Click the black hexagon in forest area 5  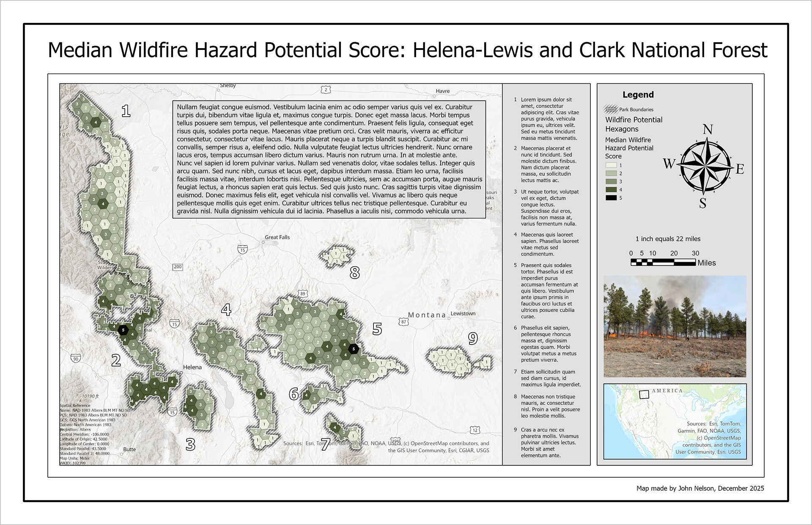354,349
